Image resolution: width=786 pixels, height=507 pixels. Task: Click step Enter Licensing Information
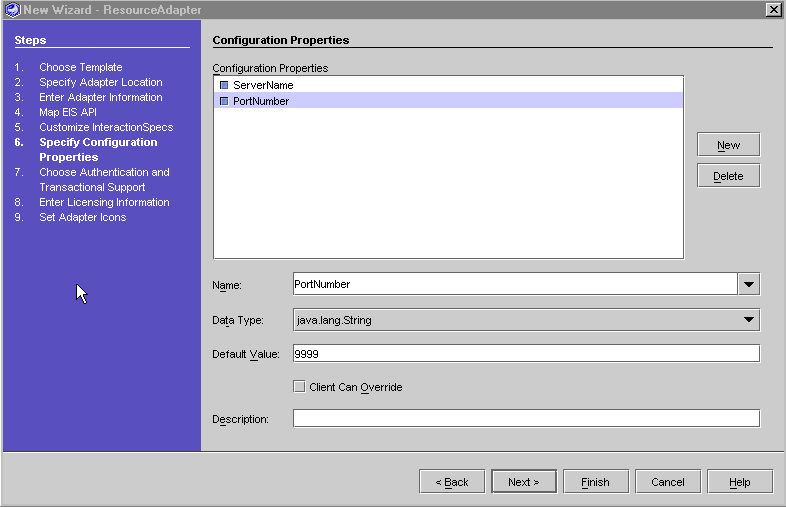tap(104, 202)
